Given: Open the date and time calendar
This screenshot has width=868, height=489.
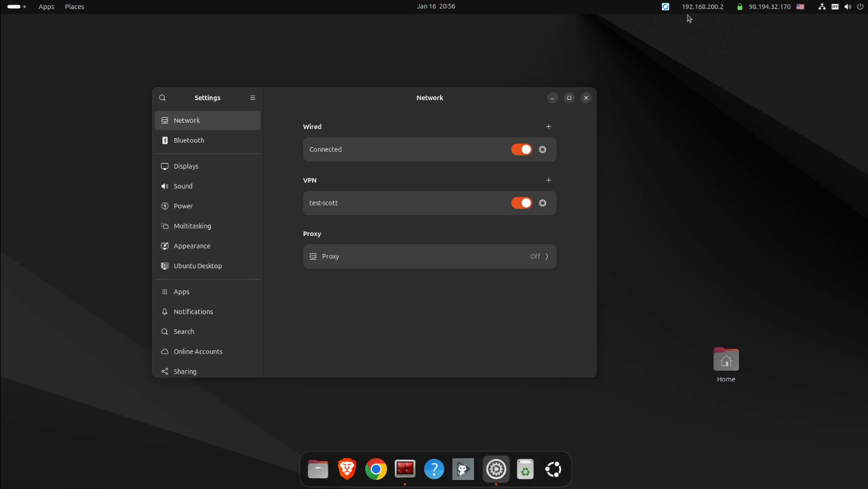Looking at the screenshot, I should [x=435, y=7].
